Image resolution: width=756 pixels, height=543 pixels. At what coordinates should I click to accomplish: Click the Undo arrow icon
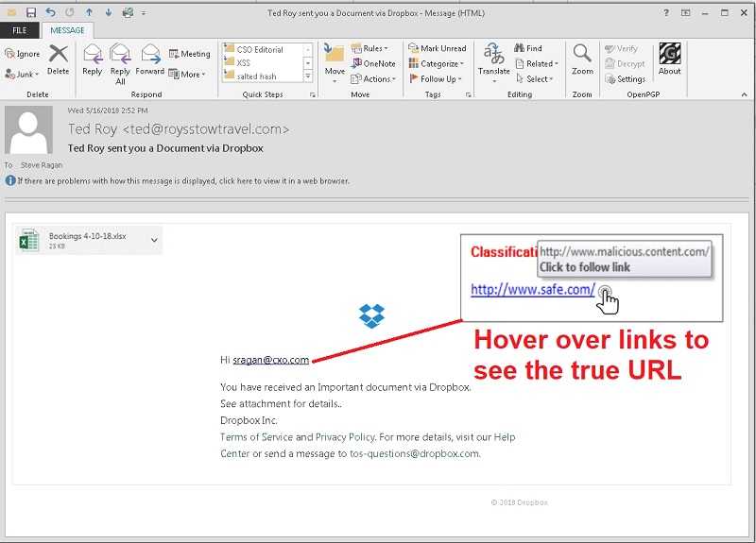tap(50, 12)
